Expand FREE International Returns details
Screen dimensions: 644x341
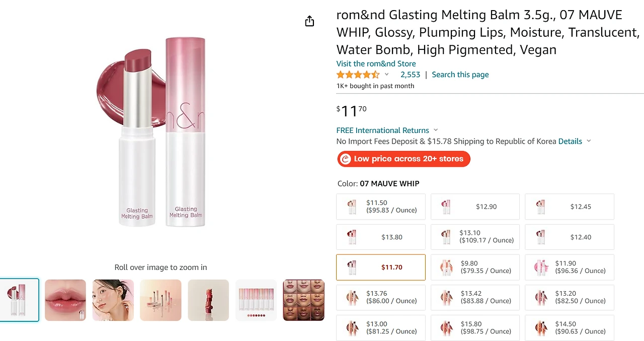436,130
